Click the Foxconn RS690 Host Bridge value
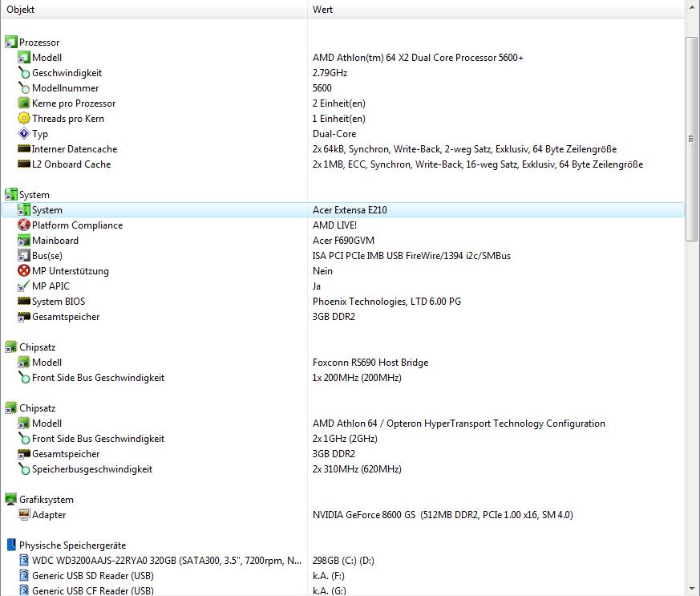 (x=370, y=362)
